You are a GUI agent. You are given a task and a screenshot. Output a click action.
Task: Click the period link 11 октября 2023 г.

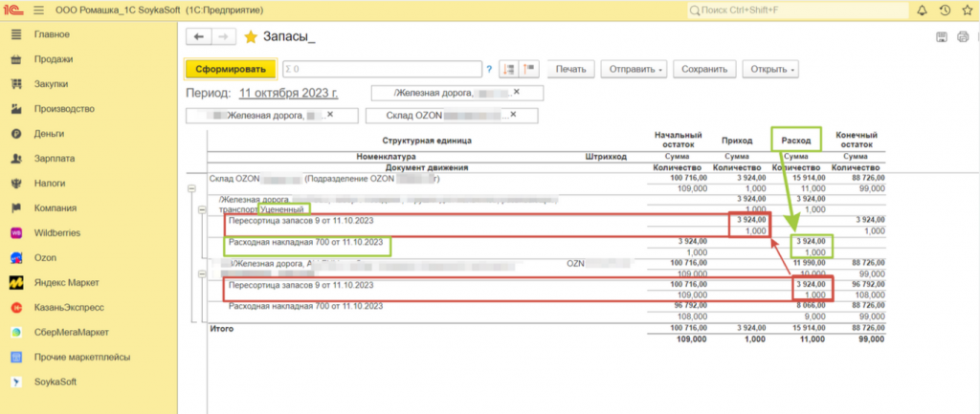288,94
